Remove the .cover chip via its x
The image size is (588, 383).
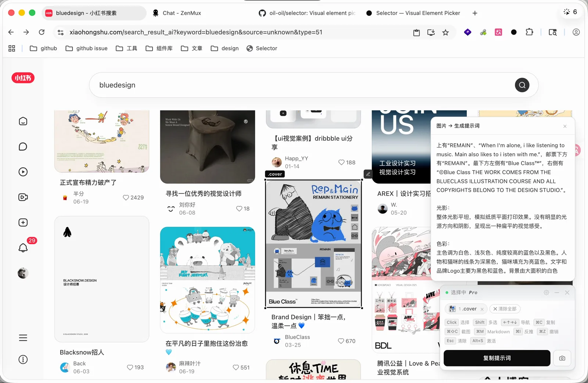click(482, 309)
